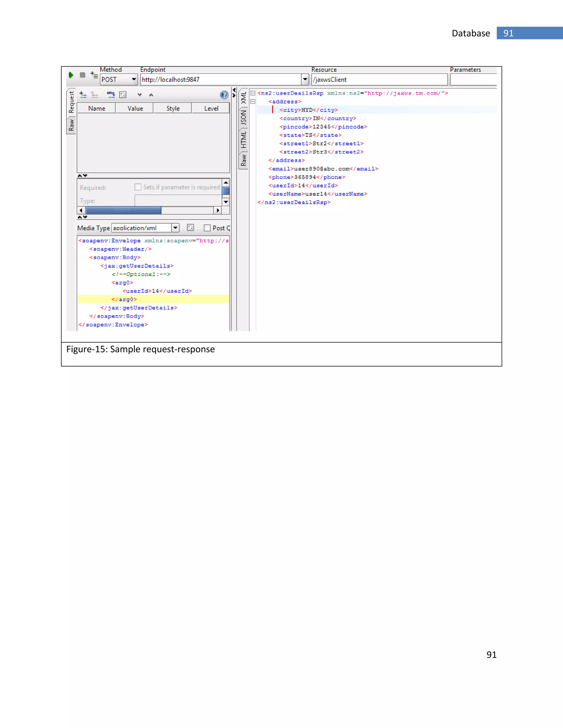Click the Parameters input field
The height and width of the screenshot is (728, 563).
pyautogui.click(x=473, y=79)
